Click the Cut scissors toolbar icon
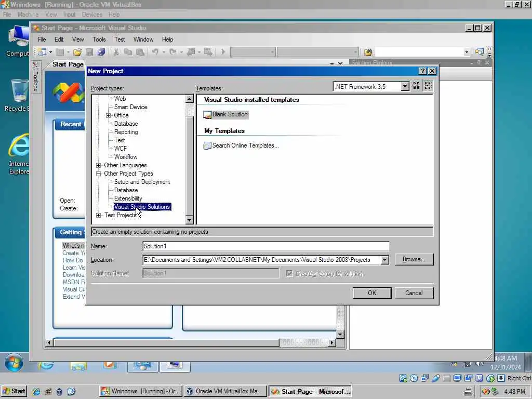This screenshot has height=399, width=532. [x=116, y=52]
